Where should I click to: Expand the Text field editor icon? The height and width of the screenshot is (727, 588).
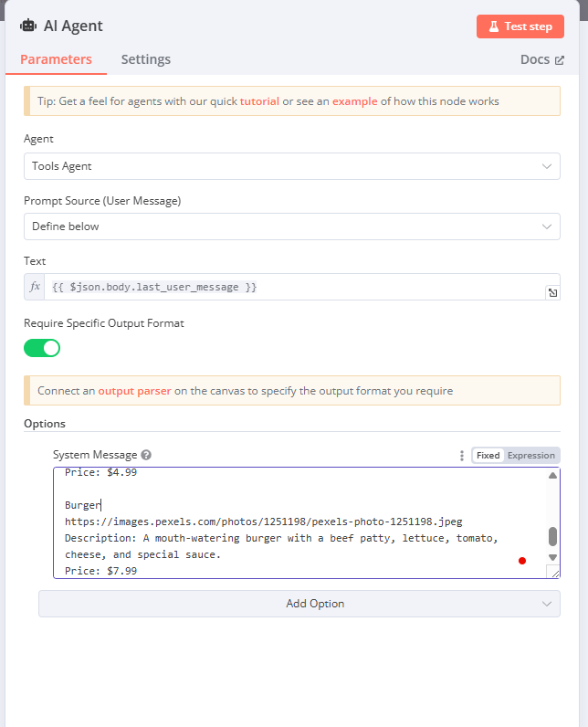pyautogui.click(x=552, y=292)
